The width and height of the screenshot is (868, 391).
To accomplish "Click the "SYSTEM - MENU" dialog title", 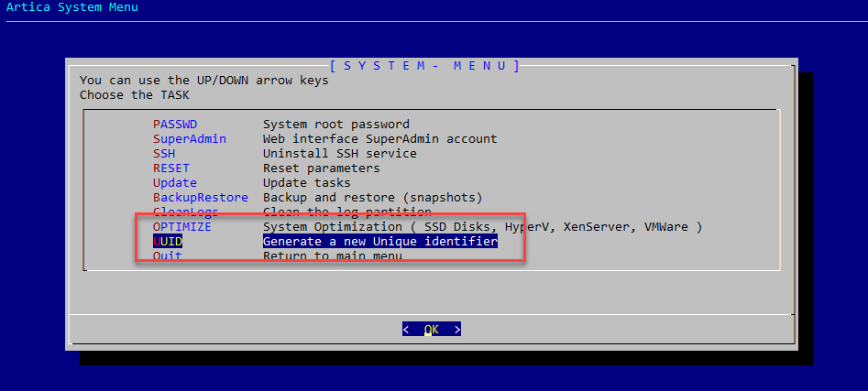I will tap(424, 66).
